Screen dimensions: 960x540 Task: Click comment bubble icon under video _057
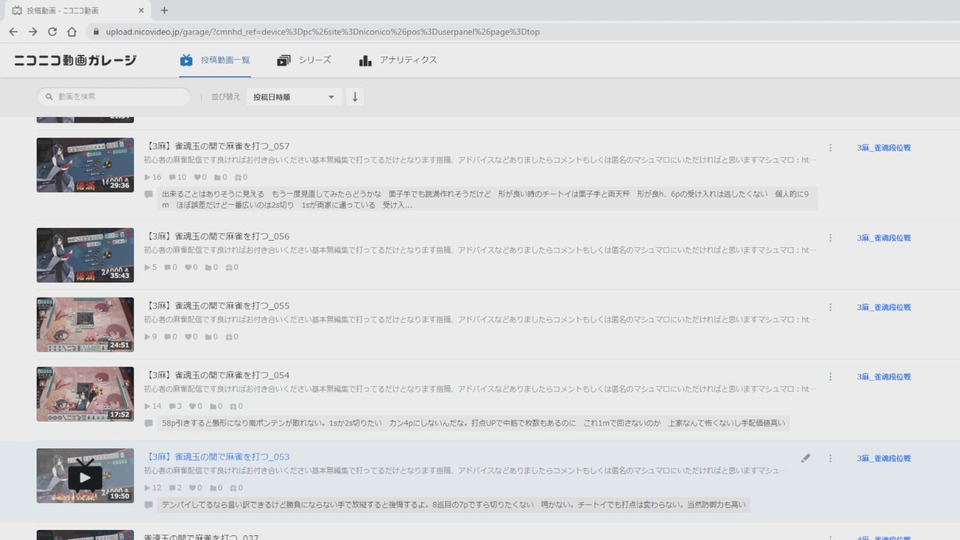[149, 194]
